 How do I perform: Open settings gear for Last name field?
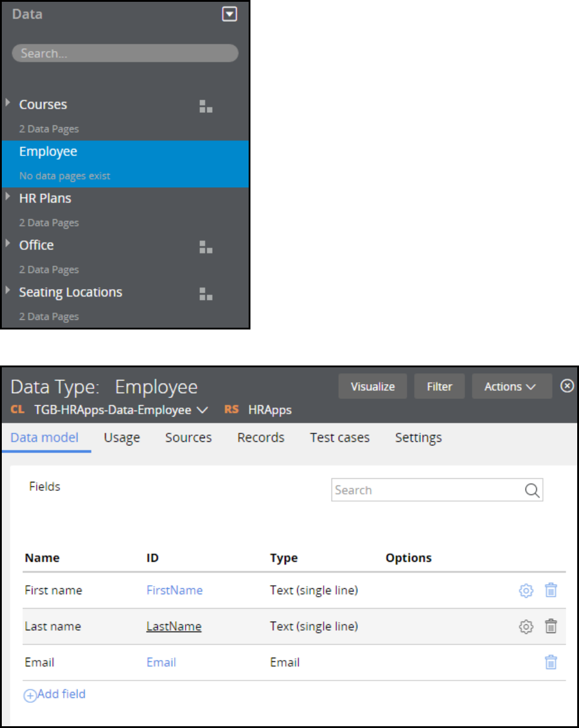[526, 627]
